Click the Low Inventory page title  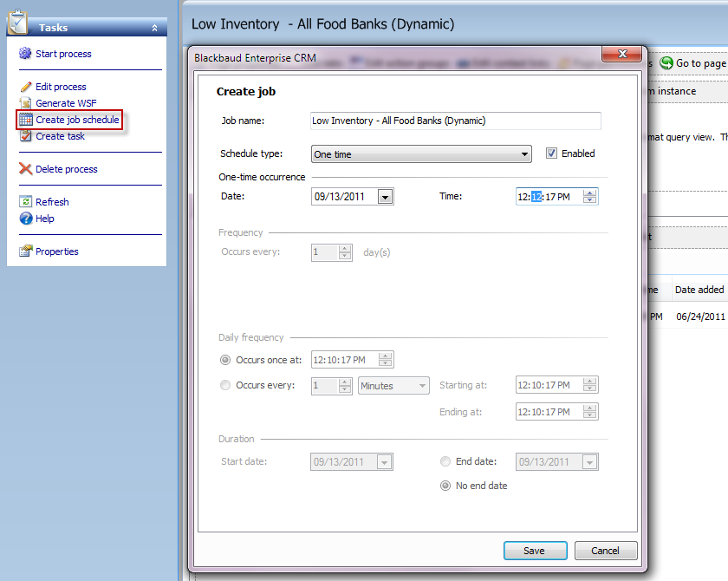click(322, 24)
